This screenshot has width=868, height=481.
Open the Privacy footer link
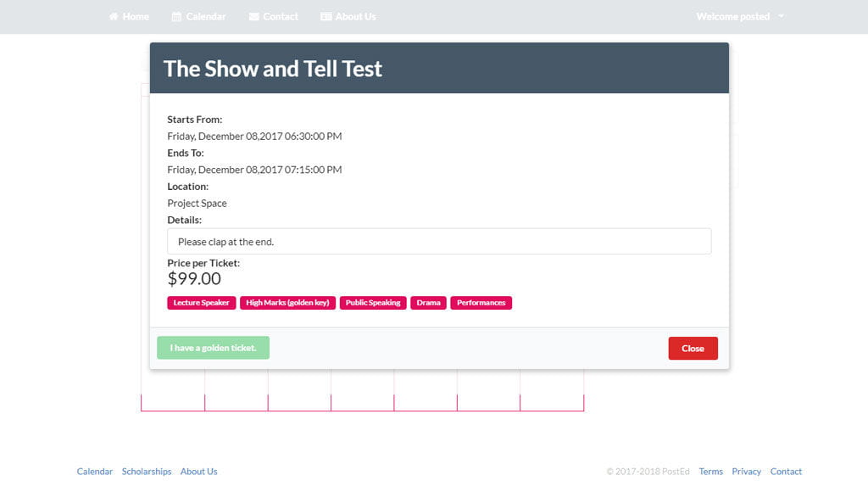(746, 472)
